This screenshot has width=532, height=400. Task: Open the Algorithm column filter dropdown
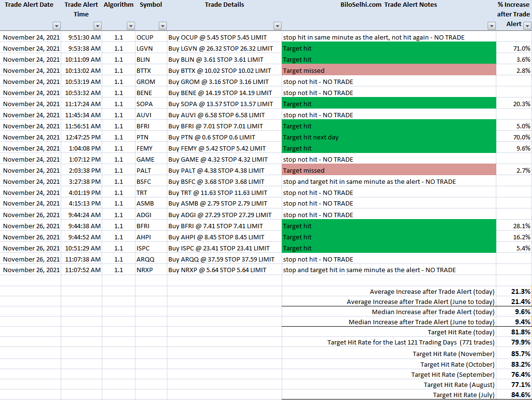tap(131, 26)
